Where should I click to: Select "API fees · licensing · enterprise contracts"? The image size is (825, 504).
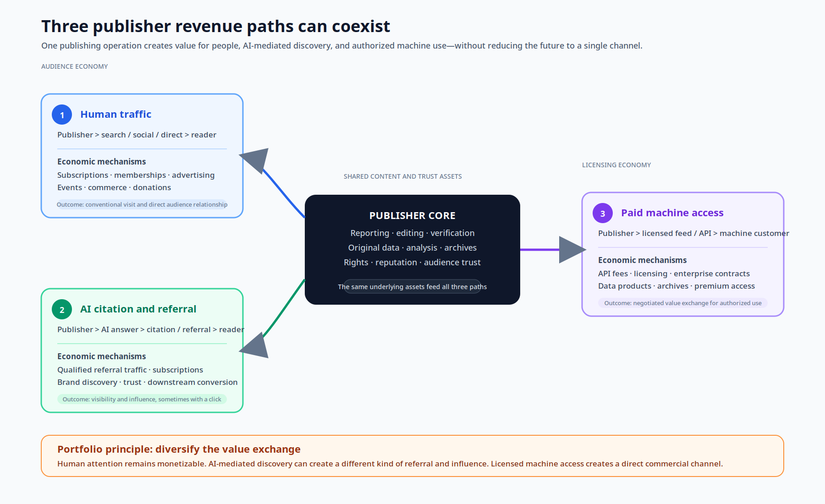tap(674, 274)
